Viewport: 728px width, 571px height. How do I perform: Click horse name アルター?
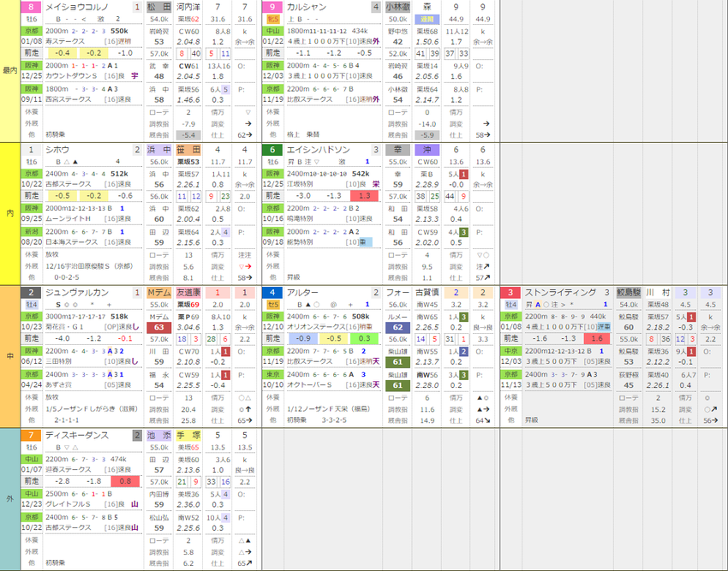[302, 293]
